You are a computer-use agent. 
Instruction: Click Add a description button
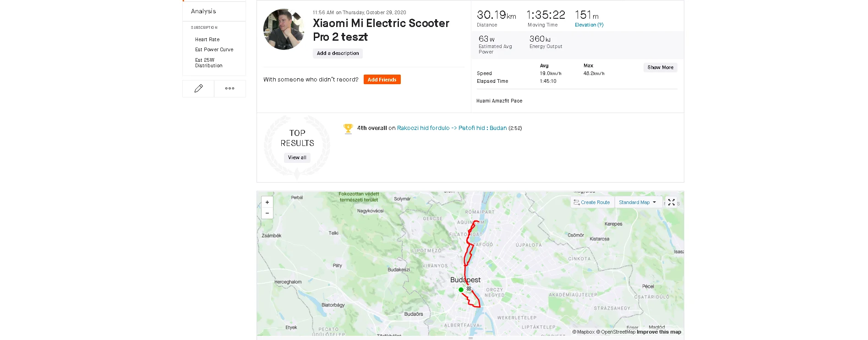338,54
